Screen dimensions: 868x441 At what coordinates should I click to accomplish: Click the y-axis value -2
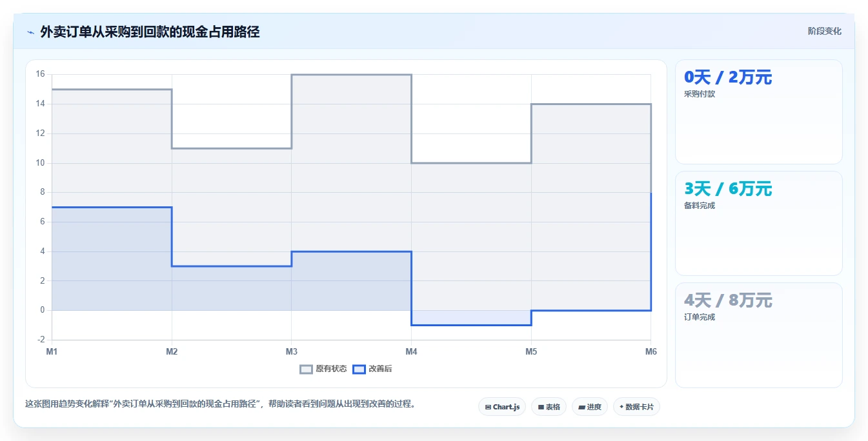[x=40, y=340]
